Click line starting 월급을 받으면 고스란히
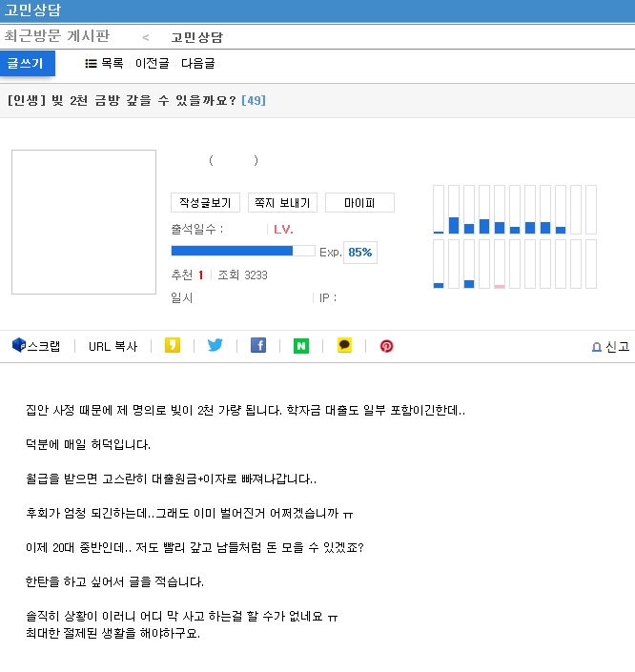Screen dimensions: 635x672 point(171,479)
